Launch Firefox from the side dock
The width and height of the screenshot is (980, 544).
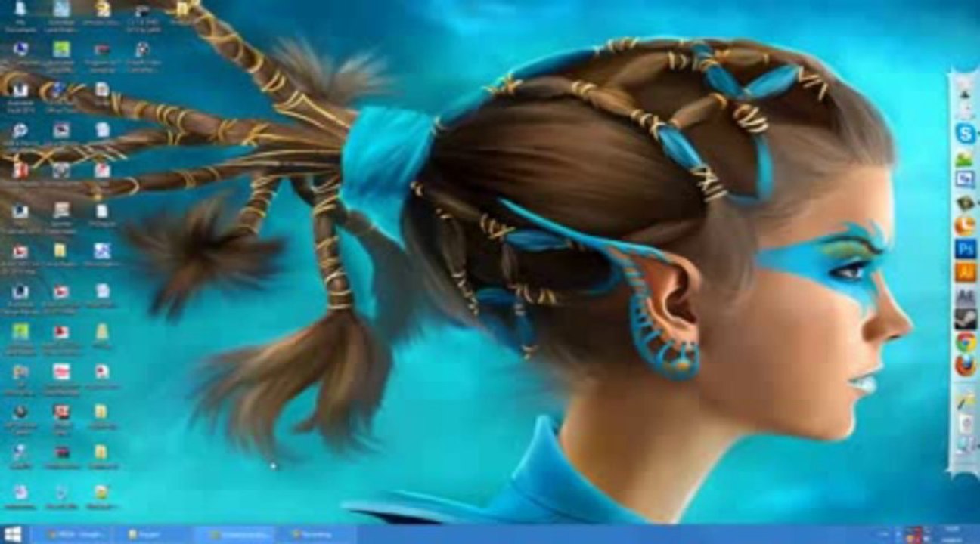pos(966,366)
